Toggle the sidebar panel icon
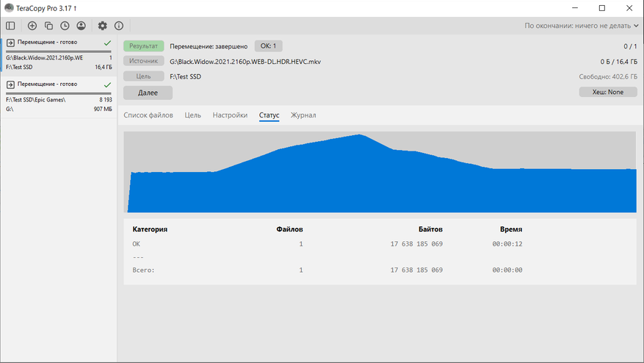This screenshot has height=363, width=644. [10, 26]
